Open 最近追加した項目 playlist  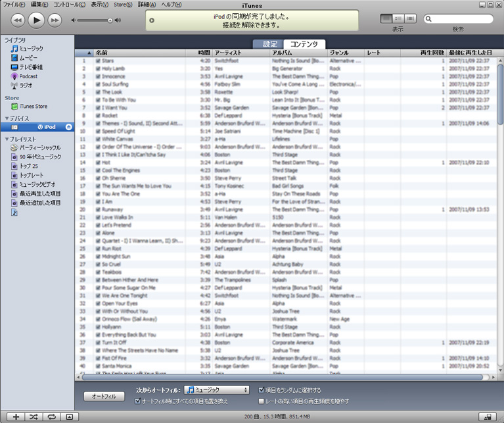pos(35,203)
